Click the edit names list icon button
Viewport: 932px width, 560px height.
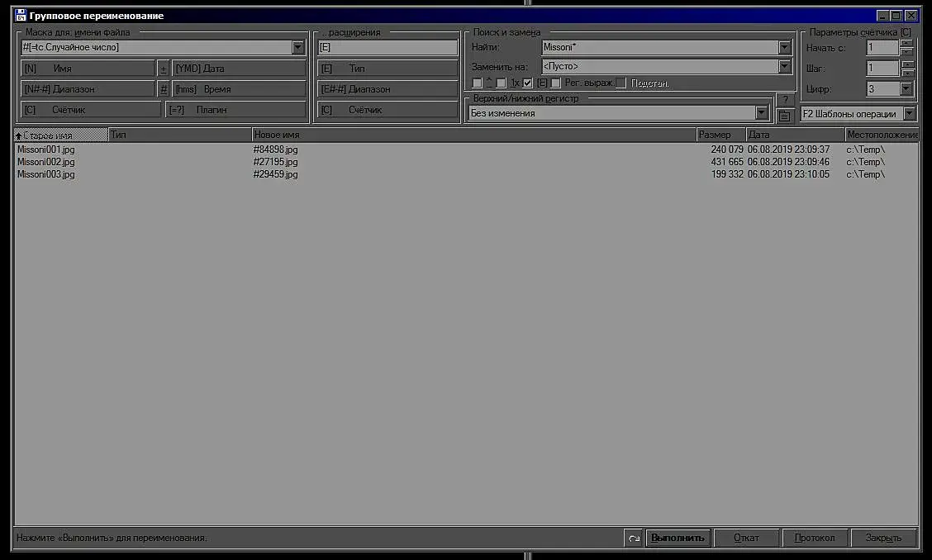(x=785, y=116)
